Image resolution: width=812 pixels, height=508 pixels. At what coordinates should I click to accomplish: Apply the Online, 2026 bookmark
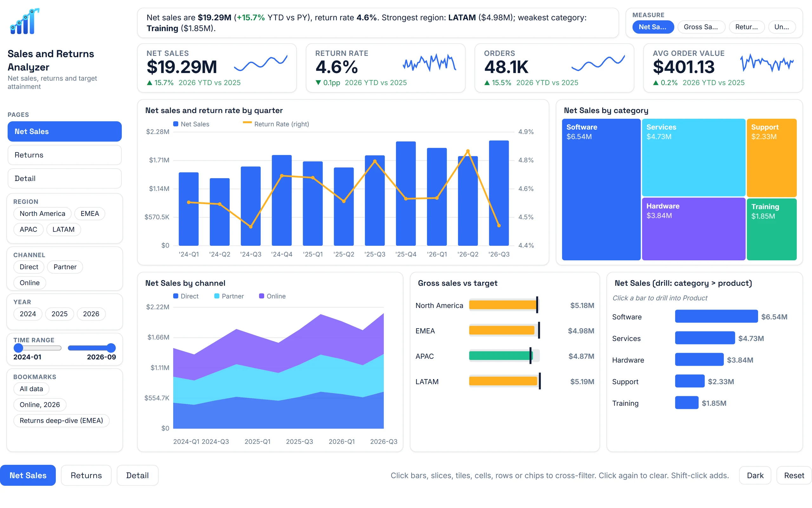40,404
